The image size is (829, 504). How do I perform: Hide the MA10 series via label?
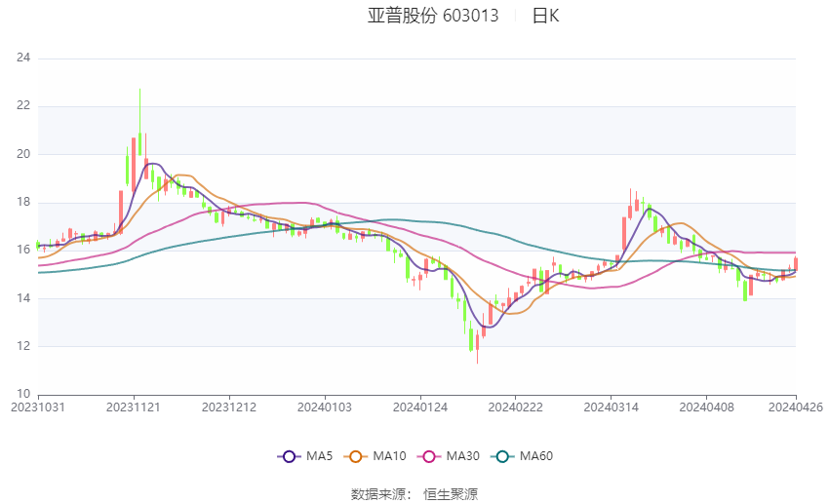point(390,456)
